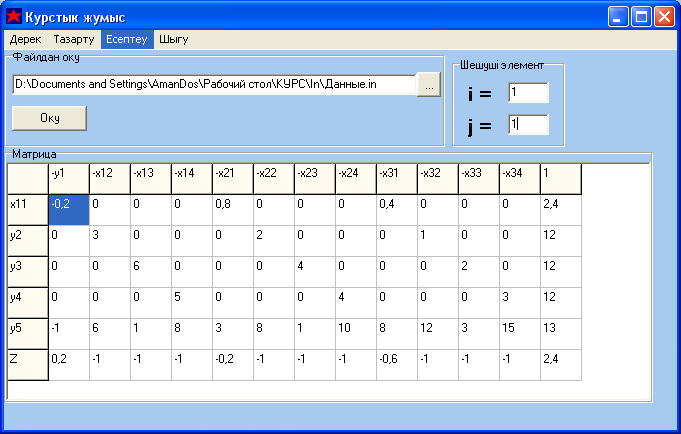Click the y2 row header

(x=28, y=241)
